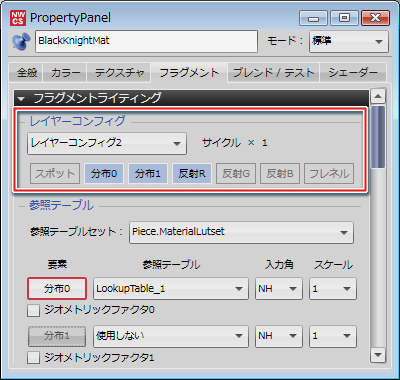Toggle the 反射R layer button
Image resolution: width=400 pixels, height=380 pixels.
click(192, 173)
